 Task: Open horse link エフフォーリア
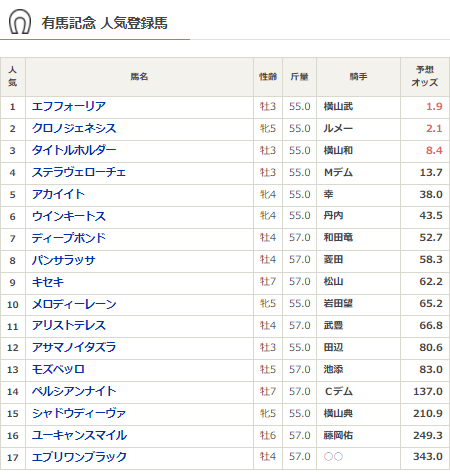tap(69, 106)
